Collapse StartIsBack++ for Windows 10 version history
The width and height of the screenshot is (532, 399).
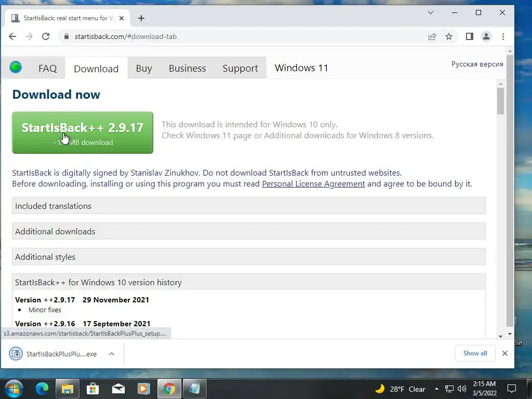click(249, 282)
